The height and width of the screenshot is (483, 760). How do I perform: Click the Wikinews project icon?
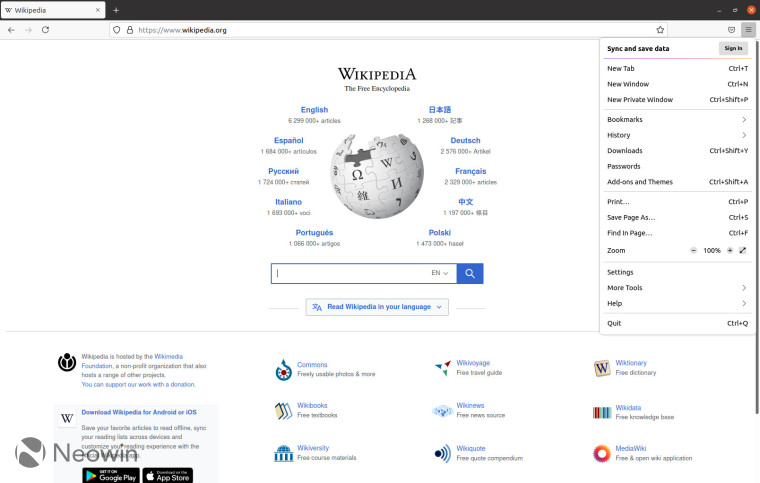443,411
